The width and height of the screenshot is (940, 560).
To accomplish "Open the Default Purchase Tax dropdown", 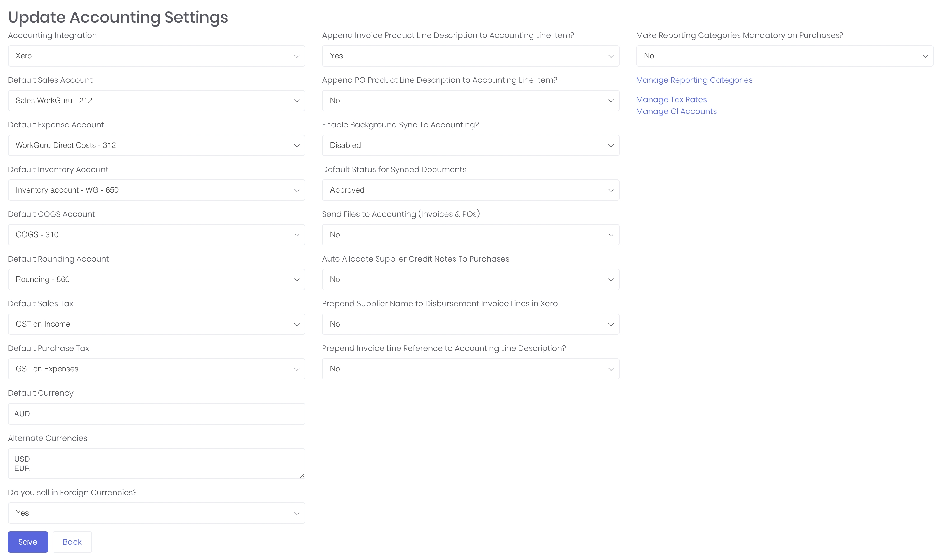I will click(156, 369).
